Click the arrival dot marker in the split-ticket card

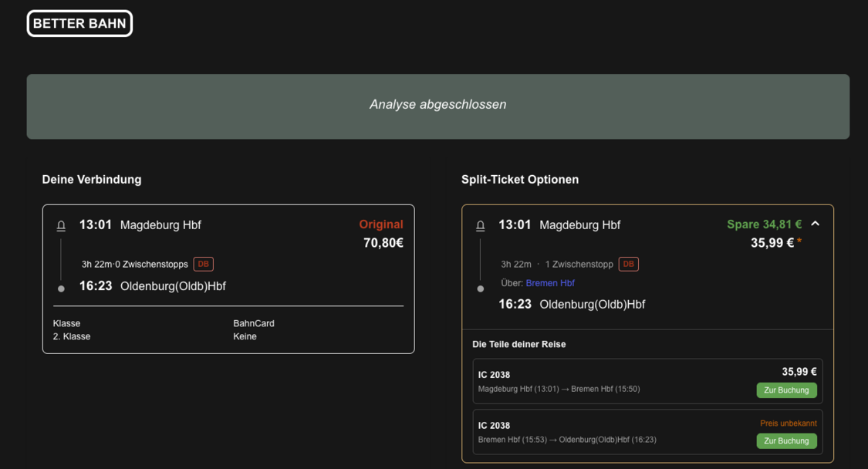pos(480,288)
